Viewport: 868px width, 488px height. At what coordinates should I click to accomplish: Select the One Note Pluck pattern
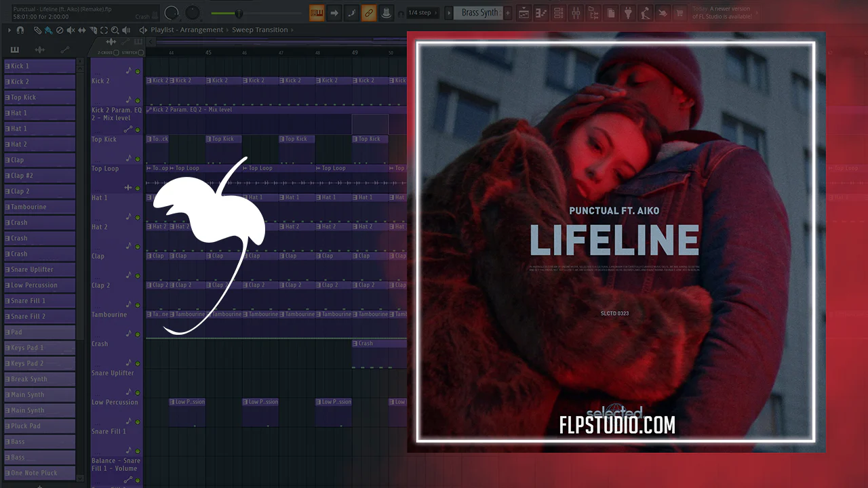click(39, 473)
